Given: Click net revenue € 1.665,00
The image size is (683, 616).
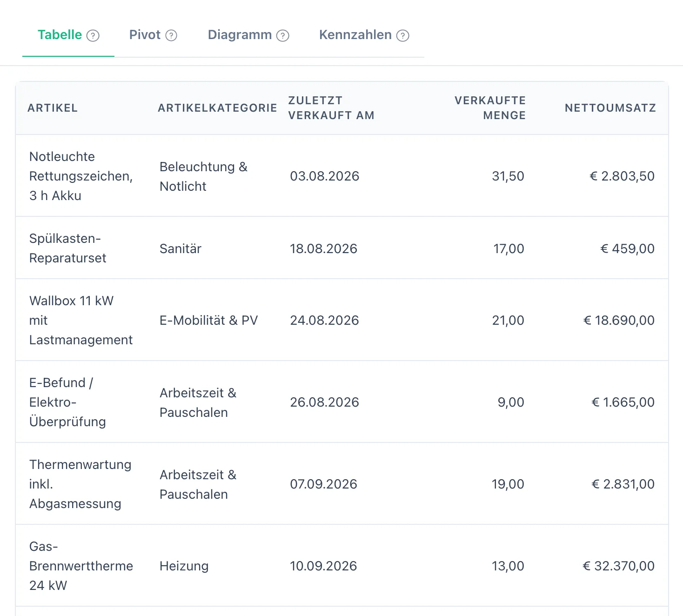Looking at the screenshot, I should pos(623,402).
